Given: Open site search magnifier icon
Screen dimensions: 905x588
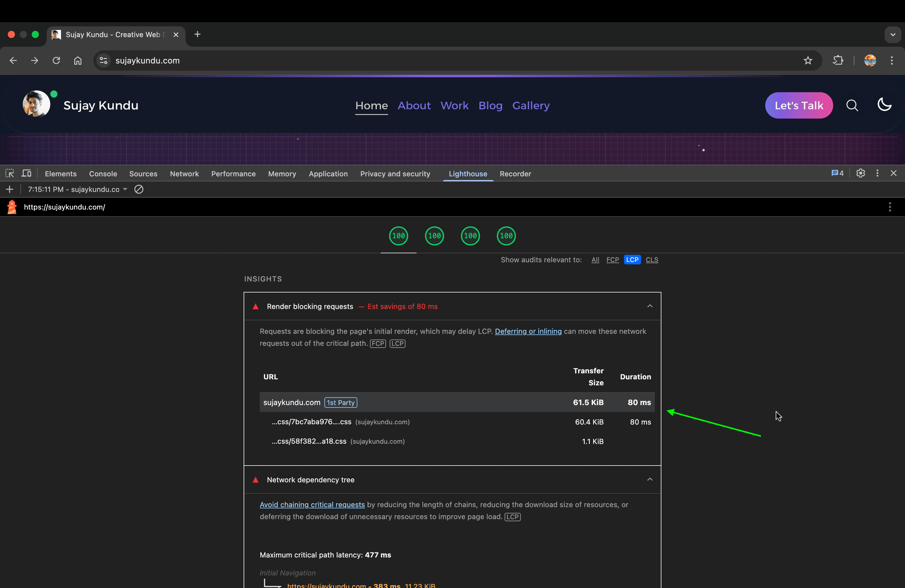Looking at the screenshot, I should [x=852, y=105].
